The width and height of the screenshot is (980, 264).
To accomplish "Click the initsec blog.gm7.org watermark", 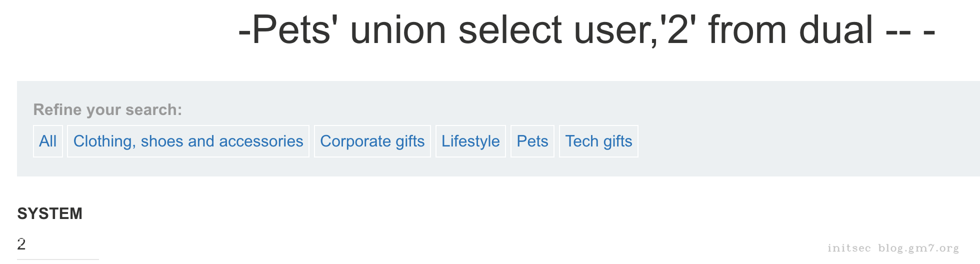I will [893, 248].
